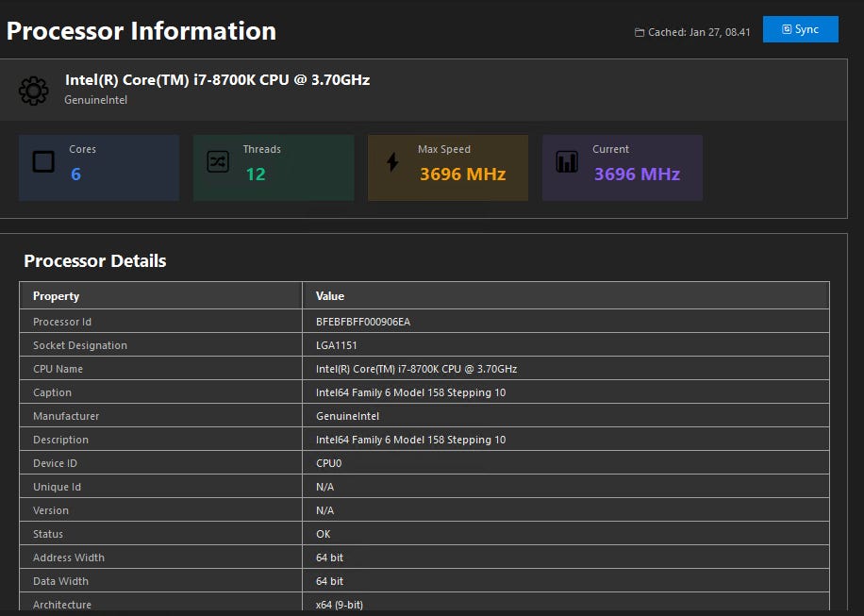This screenshot has width=864, height=616.
Task: Click the Cores chip icon
Action: pyautogui.click(x=43, y=162)
